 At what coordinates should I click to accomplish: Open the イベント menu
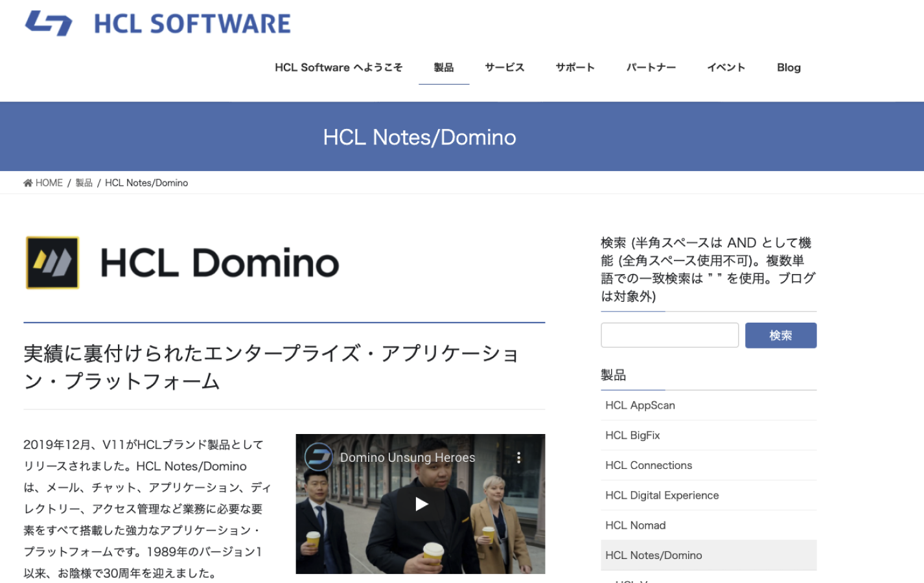726,67
